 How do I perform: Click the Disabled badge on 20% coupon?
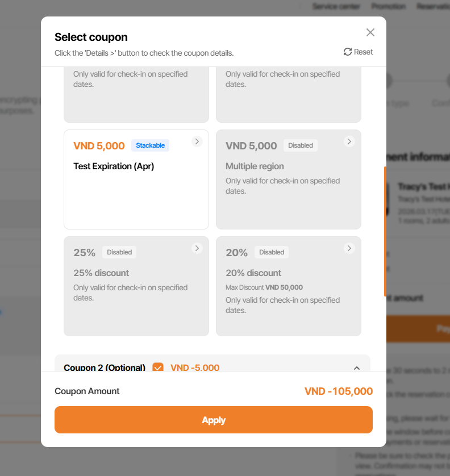click(272, 252)
